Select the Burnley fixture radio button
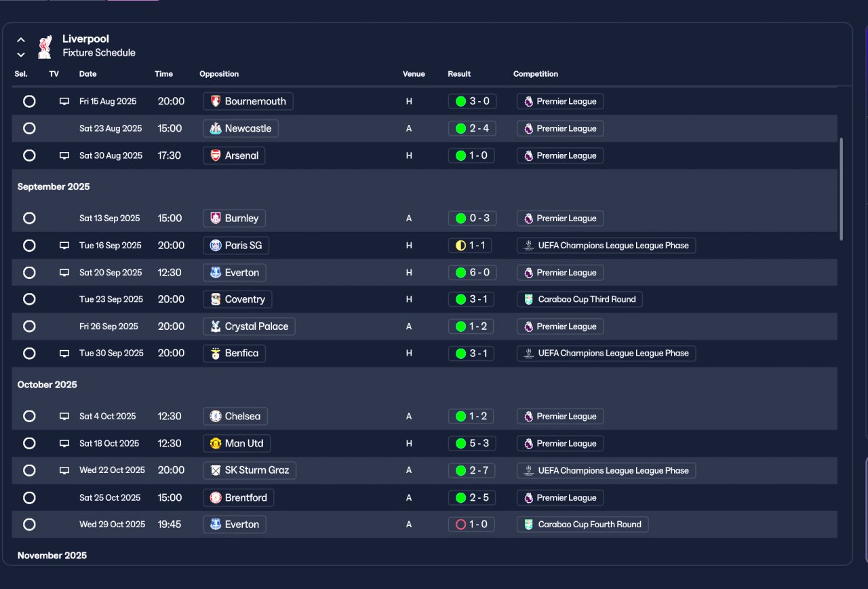 (29, 218)
